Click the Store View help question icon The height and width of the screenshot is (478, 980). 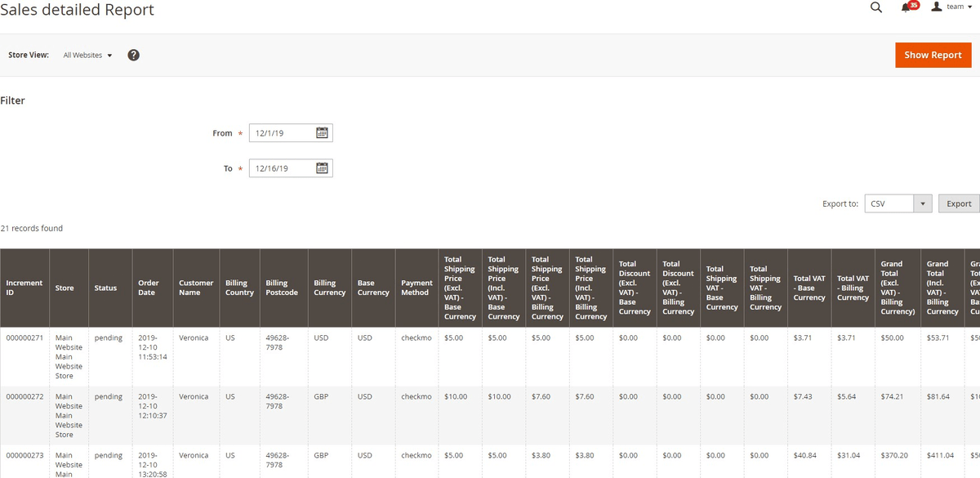tap(133, 55)
